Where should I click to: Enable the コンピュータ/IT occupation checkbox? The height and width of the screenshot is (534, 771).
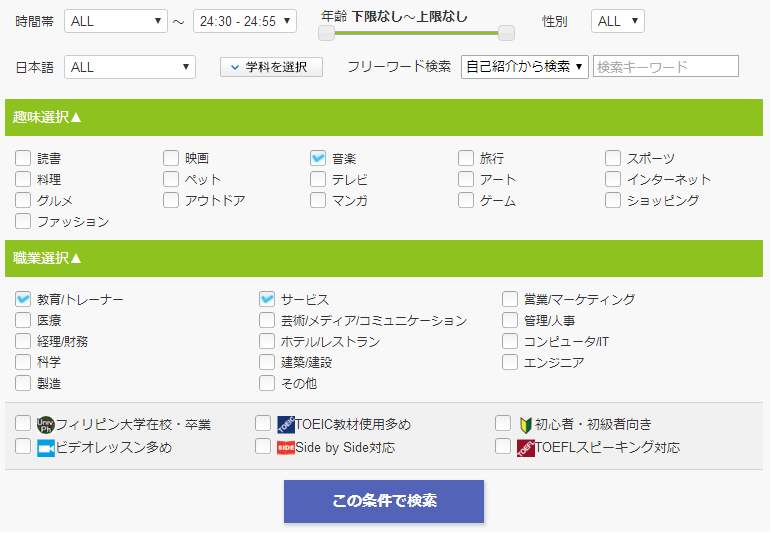tap(510, 341)
